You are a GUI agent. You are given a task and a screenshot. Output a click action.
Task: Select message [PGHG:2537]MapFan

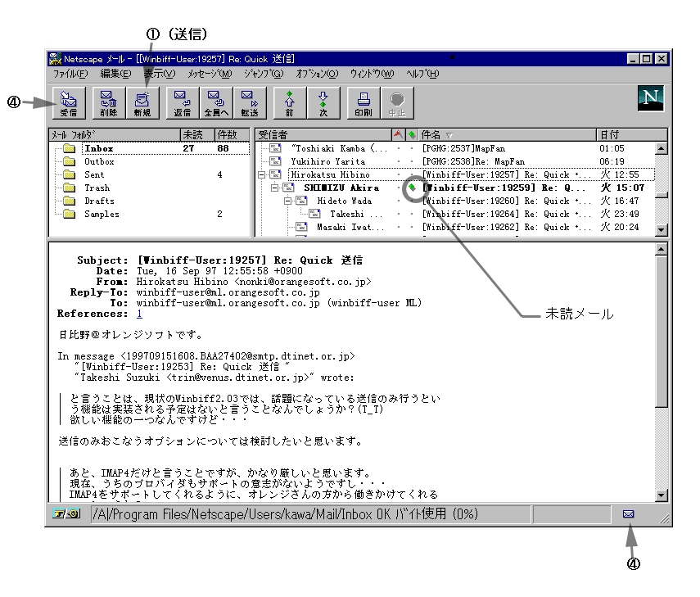click(464, 148)
